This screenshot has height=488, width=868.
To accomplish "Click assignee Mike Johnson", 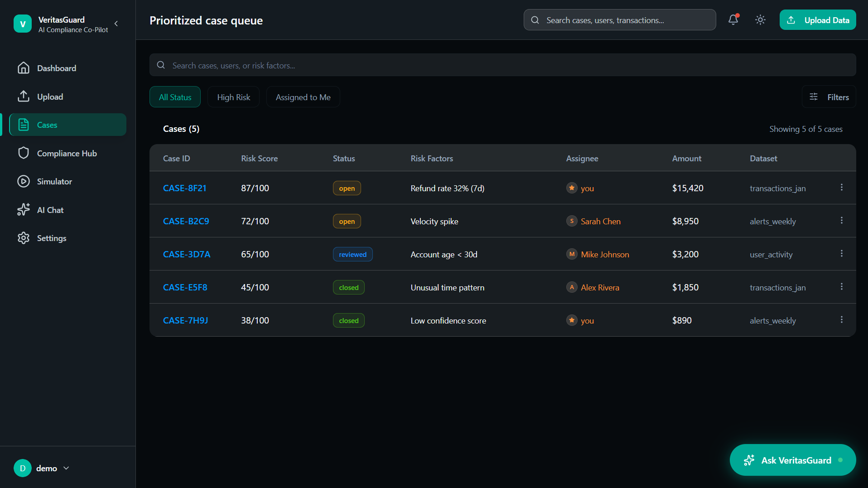I will (605, 254).
